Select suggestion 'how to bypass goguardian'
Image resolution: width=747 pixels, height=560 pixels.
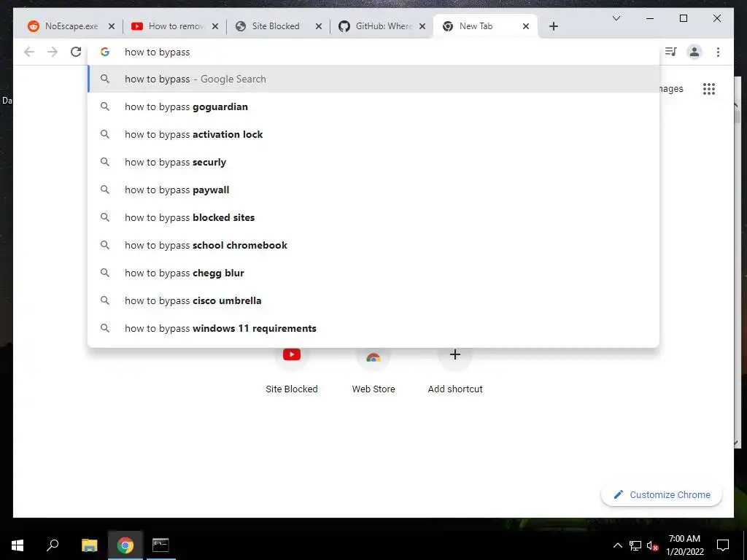click(373, 106)
